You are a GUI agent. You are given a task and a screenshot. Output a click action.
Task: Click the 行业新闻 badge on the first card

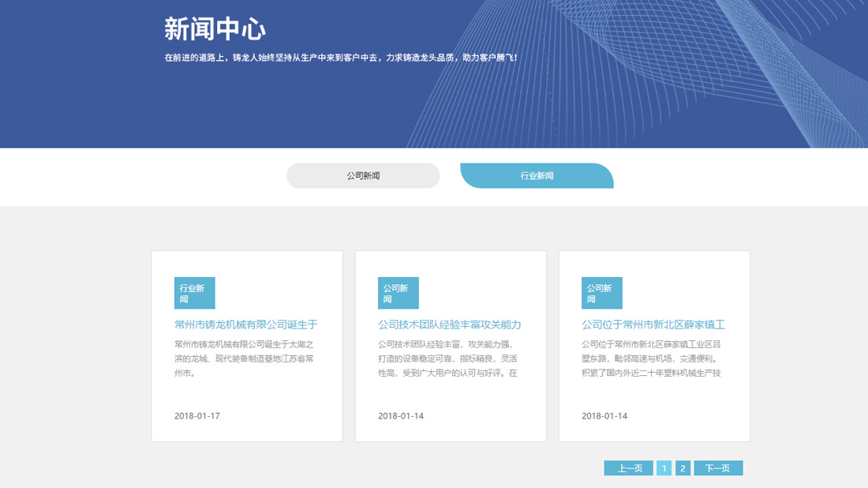194,292
